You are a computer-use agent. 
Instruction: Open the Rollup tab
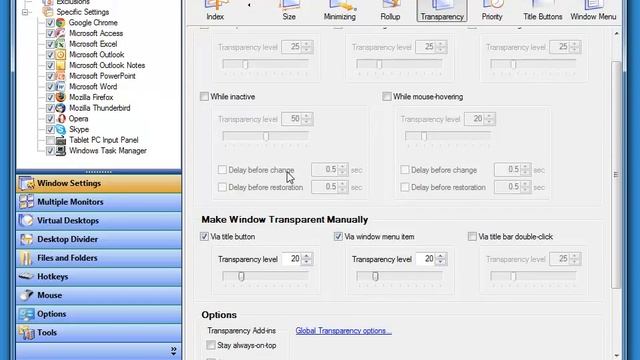click(x=390, y=11)
